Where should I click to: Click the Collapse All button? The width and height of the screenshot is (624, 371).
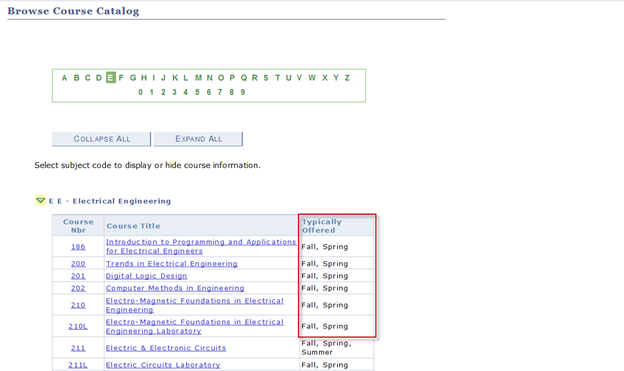tap(101, 139)
